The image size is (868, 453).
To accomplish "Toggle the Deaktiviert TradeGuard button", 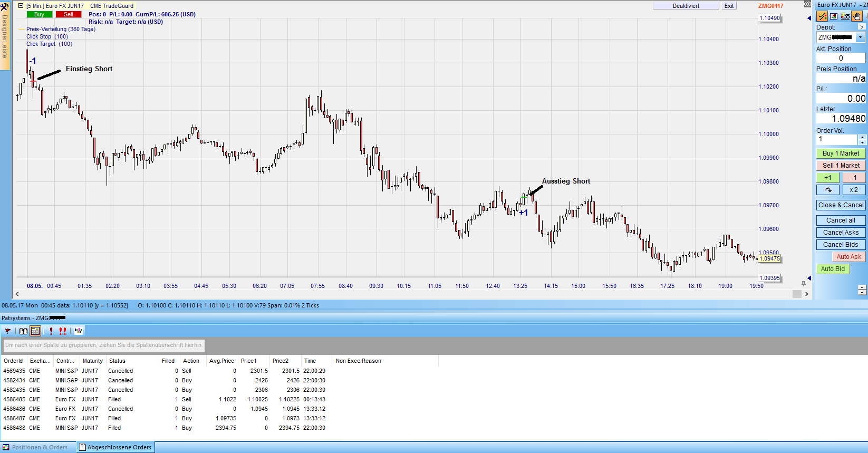I will (686, 6).
